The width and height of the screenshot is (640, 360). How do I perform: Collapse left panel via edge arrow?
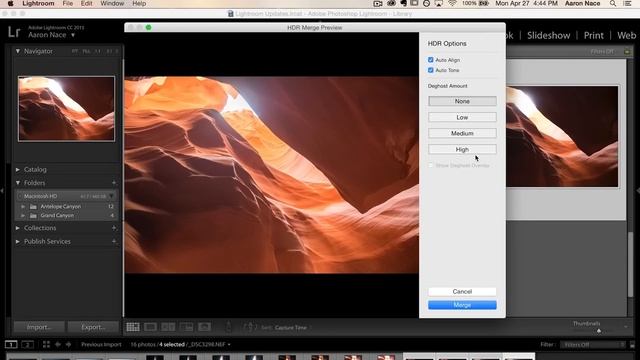[x=2, y=191]
